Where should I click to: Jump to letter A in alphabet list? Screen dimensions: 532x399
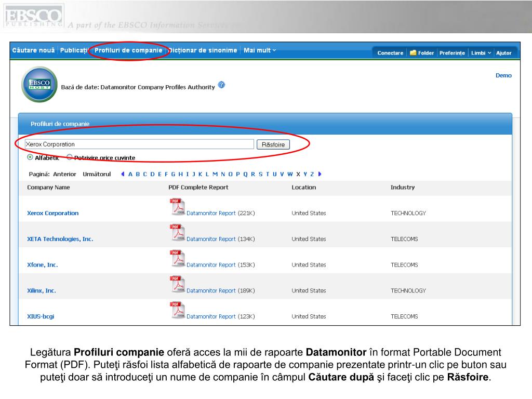click(x=130, y=174)
